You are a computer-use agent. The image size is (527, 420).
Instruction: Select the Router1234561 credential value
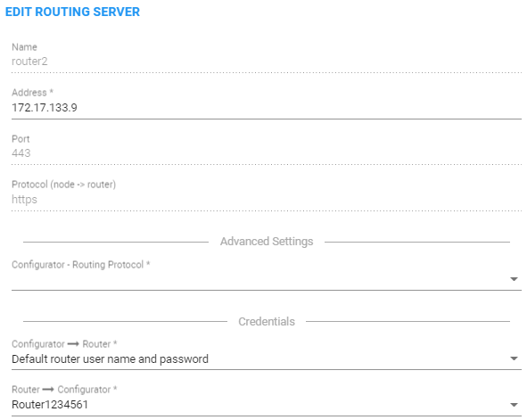pos(50,405)
